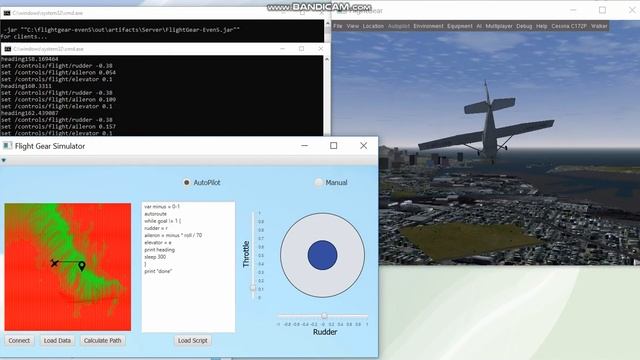Click the 'sleep 300' script line
The width and height of the screenshot is (640, 360).
(x=155, y=257)
